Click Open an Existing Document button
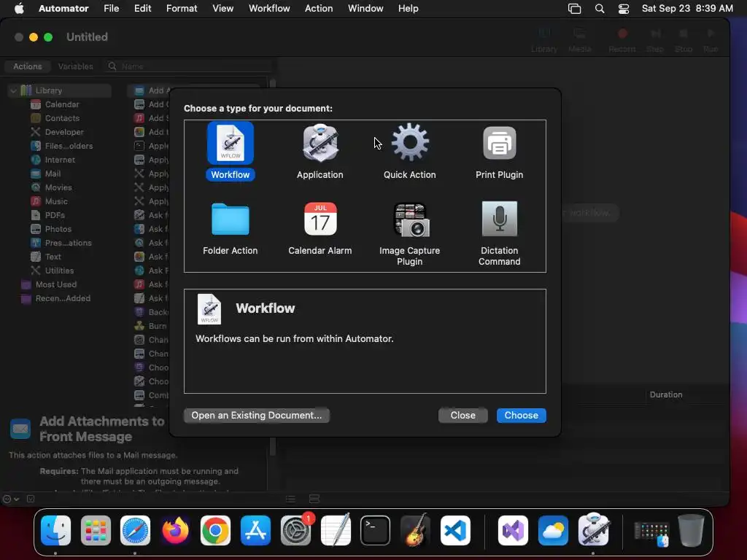747x560 pixels. 256,415
